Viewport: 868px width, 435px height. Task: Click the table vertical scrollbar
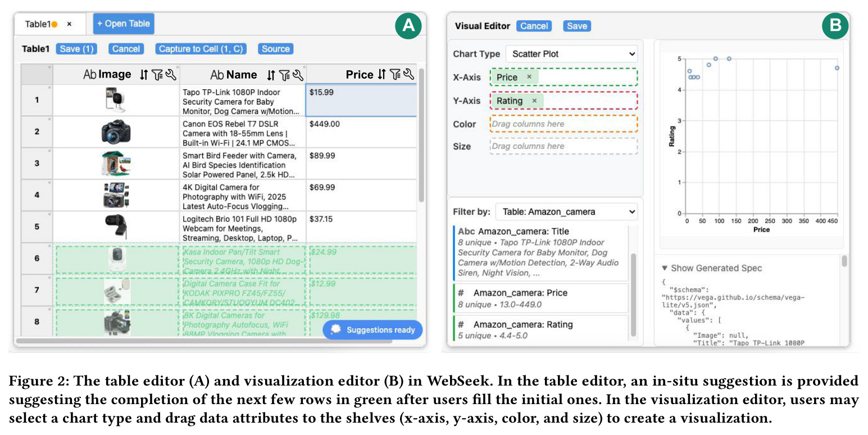(421, 135)
